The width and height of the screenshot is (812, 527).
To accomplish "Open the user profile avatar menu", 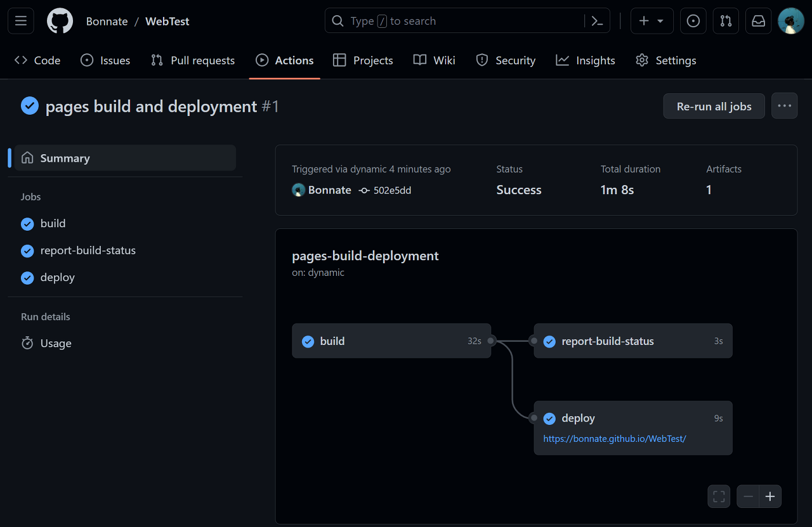I will (791, 21).
